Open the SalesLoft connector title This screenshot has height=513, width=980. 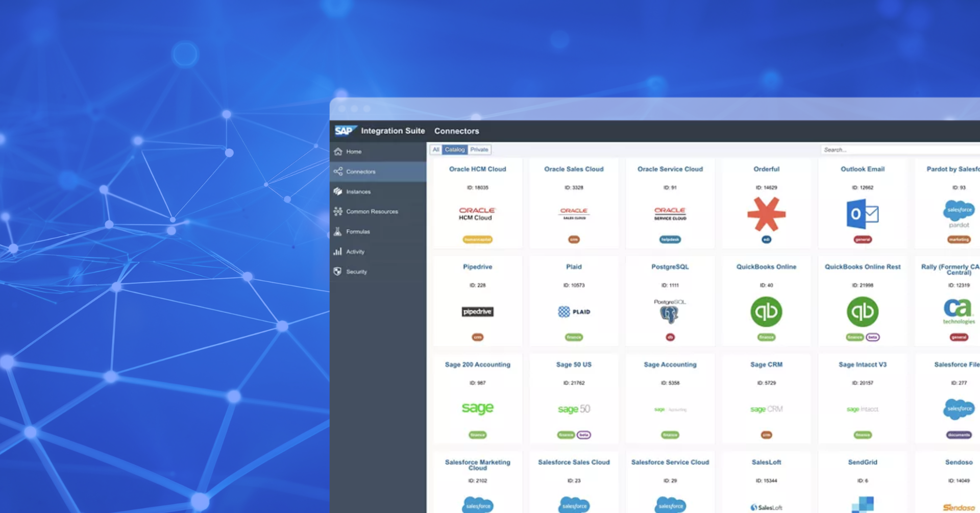click(x=766, y=462)
